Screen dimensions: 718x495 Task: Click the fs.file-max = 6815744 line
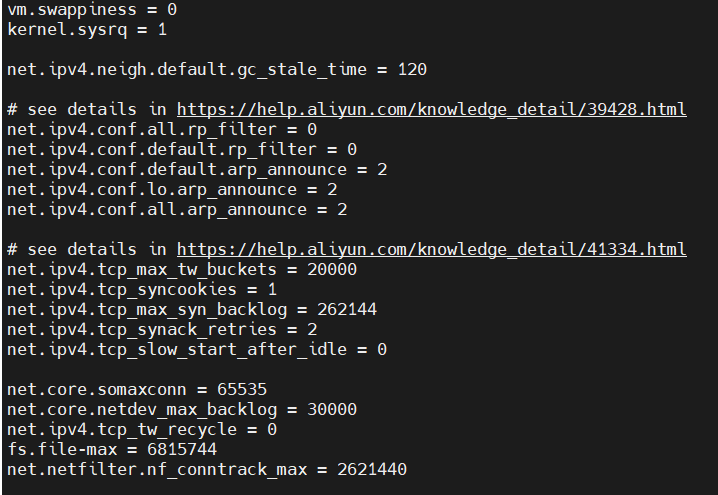[112, 450]
